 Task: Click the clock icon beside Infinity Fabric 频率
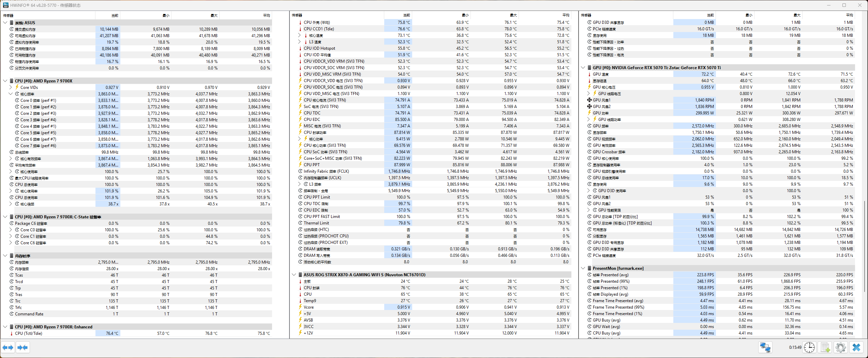[x=300, y=171]
